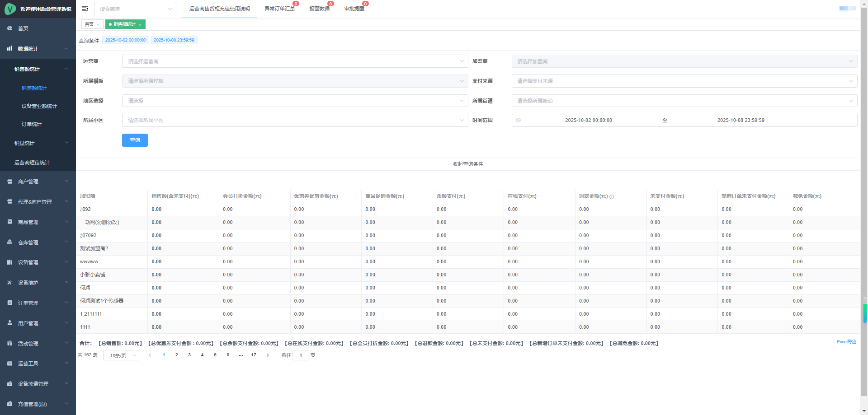
Task: Click the 首页 home icon in sidebar
Action: (10, 28)
